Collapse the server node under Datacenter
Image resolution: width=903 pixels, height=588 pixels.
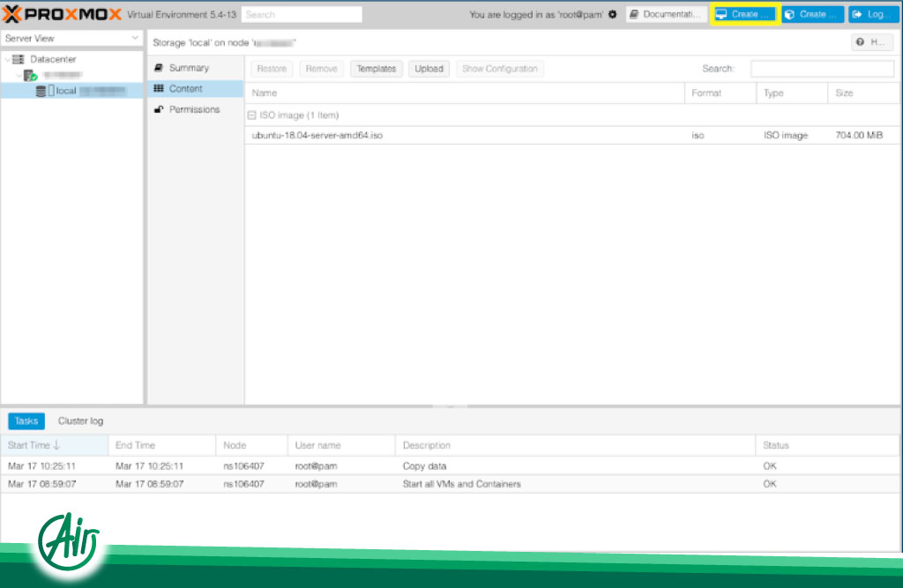(x=19, y=75)
